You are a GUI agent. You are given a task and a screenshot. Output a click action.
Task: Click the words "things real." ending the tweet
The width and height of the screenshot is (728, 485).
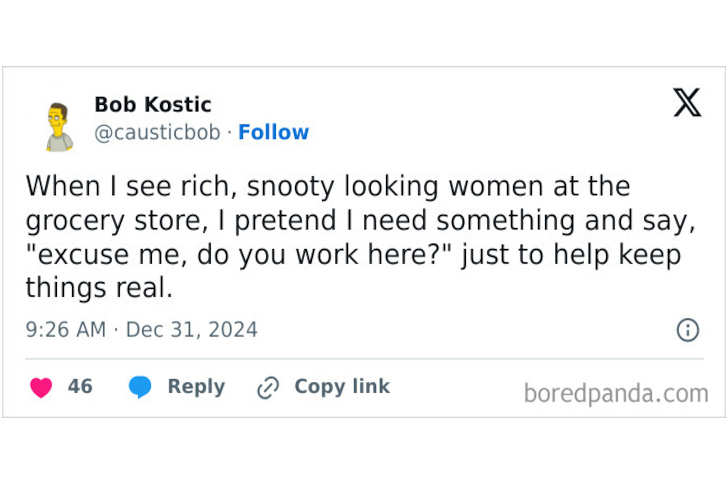pos(99,289)
